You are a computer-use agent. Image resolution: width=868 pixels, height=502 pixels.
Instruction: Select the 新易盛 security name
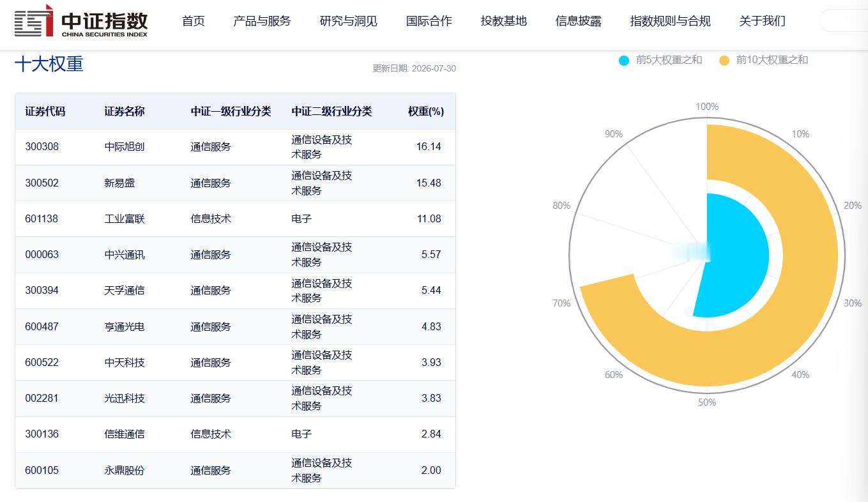(120, 183)
